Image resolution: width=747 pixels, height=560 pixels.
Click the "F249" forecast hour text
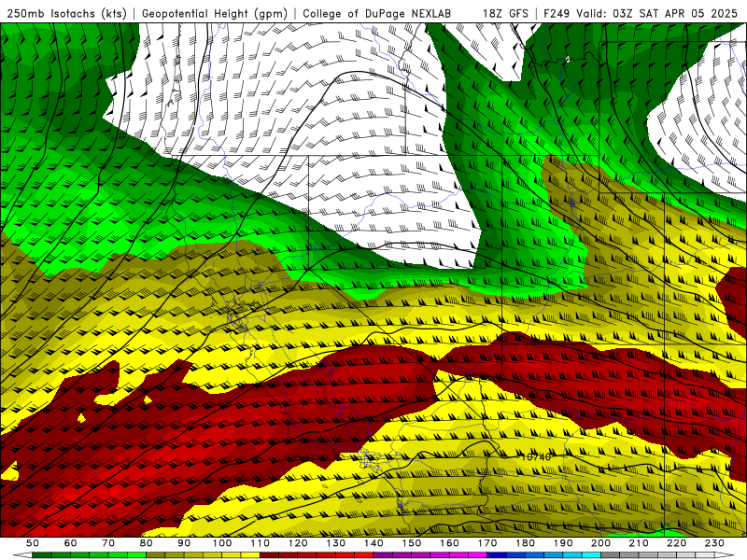557,13
